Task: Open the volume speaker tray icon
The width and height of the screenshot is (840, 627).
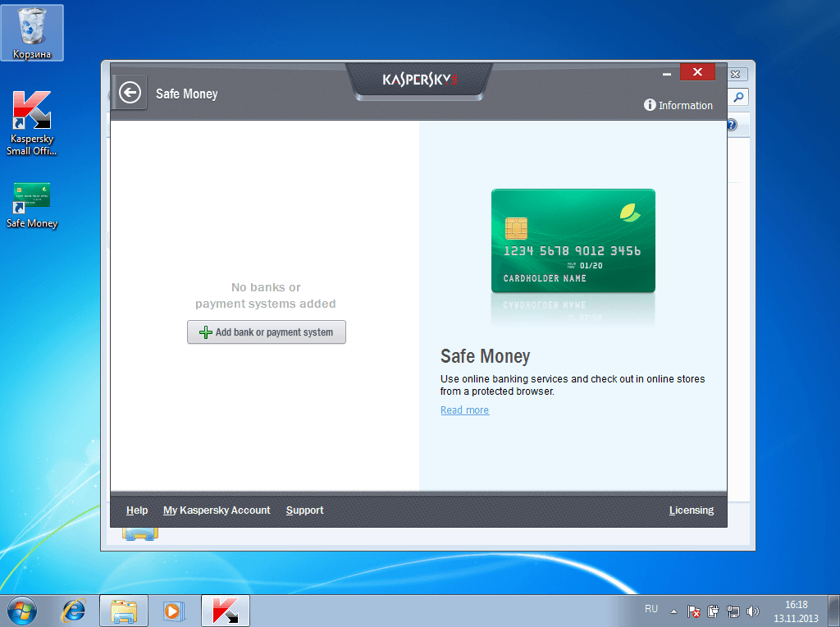Action: 753,611
